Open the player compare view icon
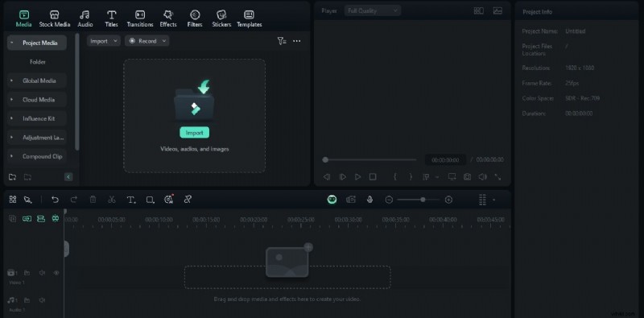 478,11
